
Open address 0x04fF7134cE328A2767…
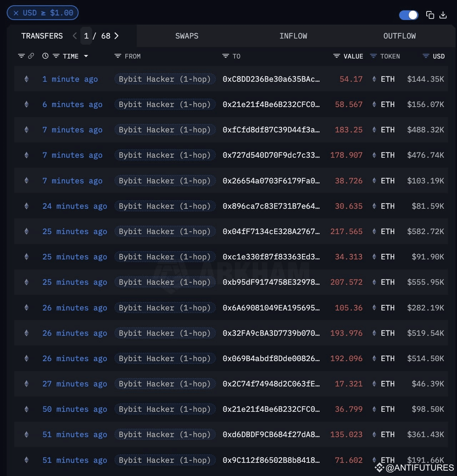(271, 231)
